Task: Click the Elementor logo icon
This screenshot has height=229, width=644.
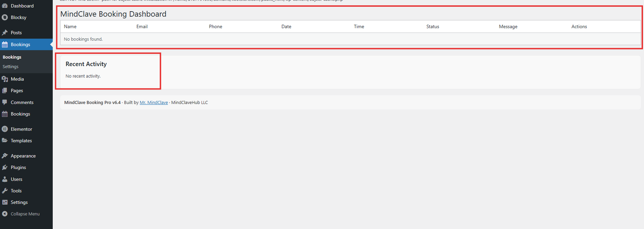Action: [5, 129]
